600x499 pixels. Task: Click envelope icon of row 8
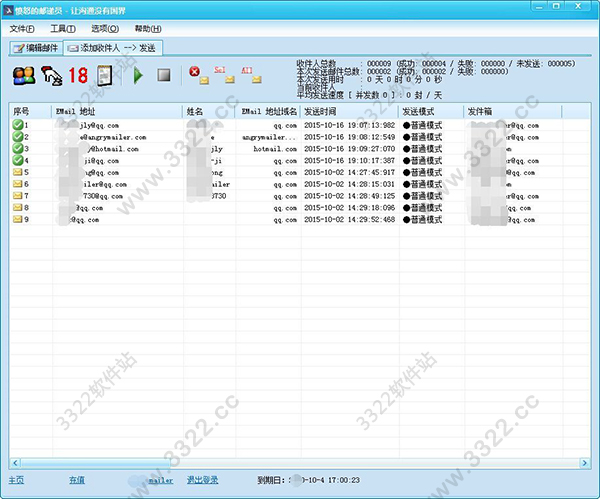pyautogui.click(x=18, y=207)
